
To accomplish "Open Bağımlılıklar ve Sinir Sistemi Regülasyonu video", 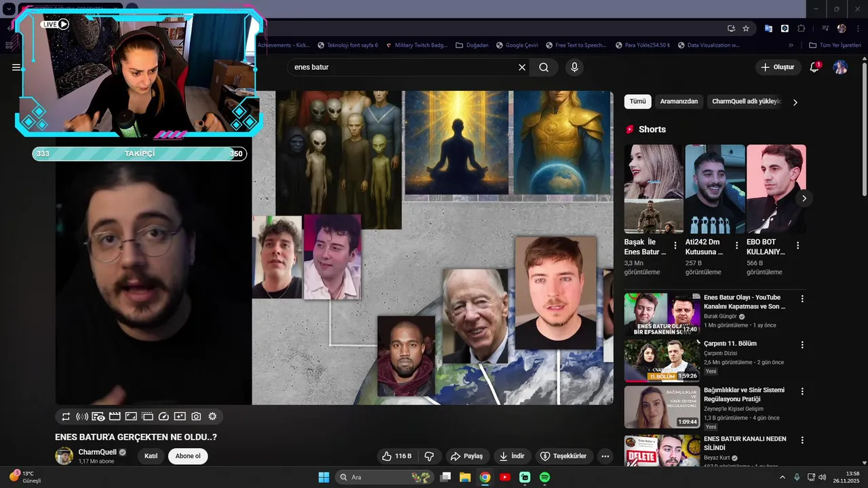I will tap(744, 394).
